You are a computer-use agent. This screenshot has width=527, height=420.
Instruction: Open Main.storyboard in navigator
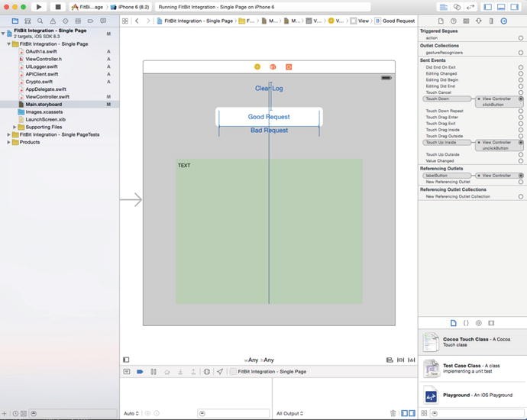point(44,105)
